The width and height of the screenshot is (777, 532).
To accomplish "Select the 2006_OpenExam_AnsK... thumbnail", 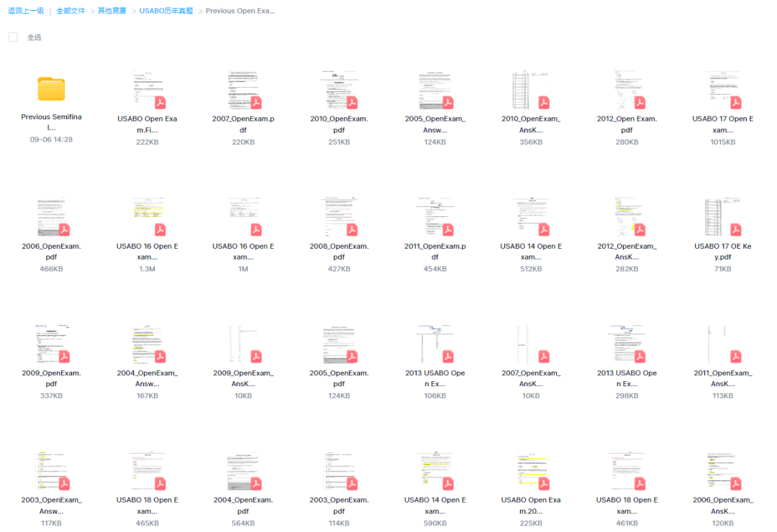I will [x=723, y=471].
